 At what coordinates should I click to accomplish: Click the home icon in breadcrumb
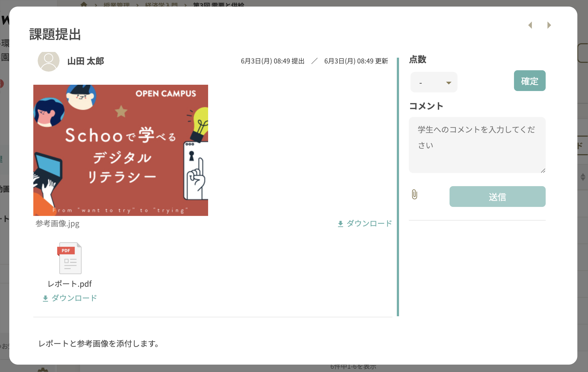pyautogui.click(x=84, y=4)
